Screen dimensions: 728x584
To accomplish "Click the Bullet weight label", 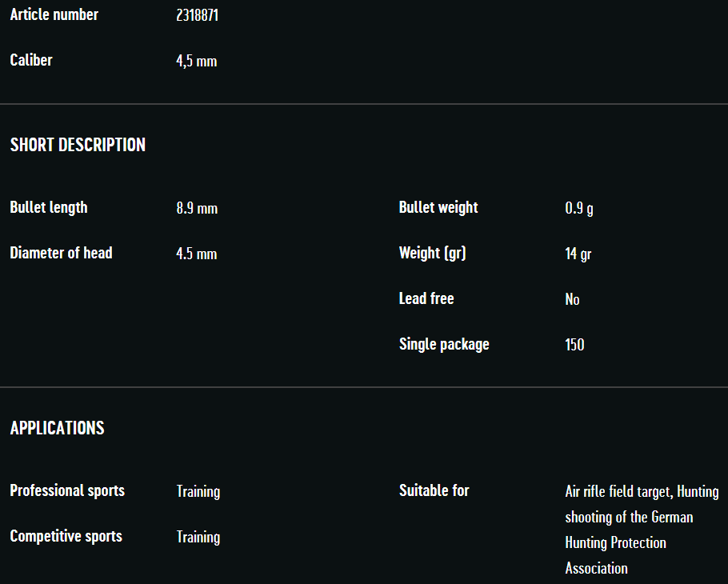I will [x=438, y=208].
